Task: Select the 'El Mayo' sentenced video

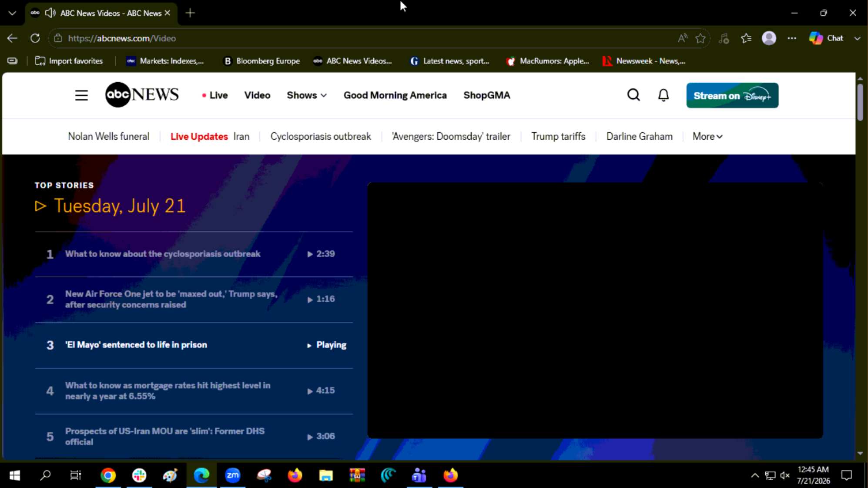Action: pyautogui.click(x=194, y=345)
